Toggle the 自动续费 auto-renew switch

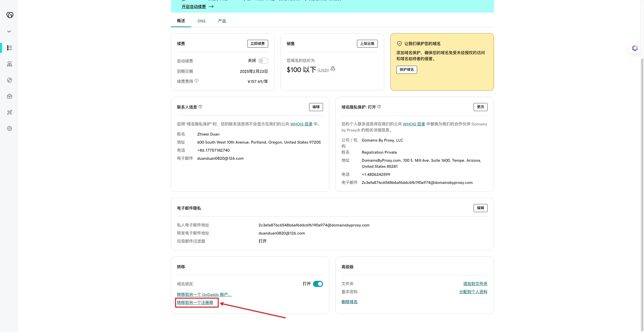263,61
